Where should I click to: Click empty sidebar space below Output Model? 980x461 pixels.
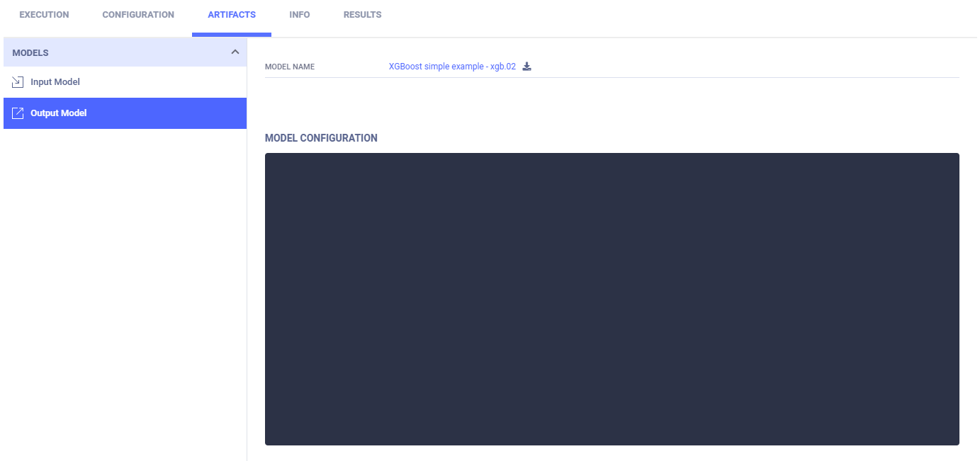(x=125, y=283)
